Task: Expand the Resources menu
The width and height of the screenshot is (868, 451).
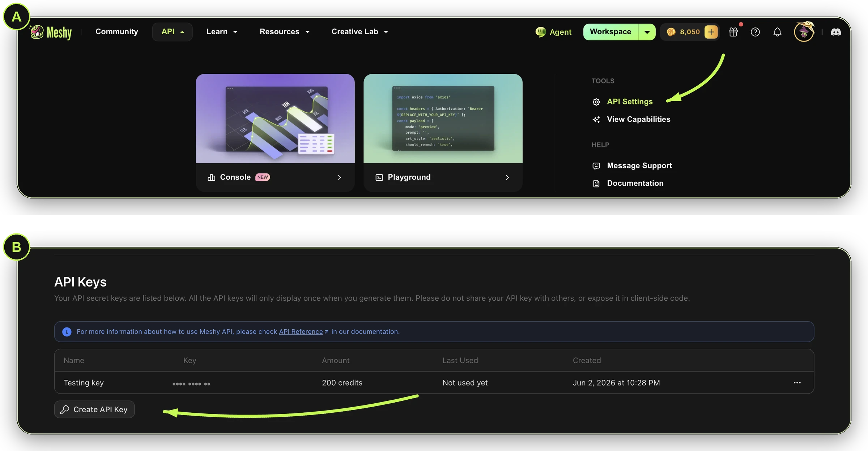Action: (284, 32)
